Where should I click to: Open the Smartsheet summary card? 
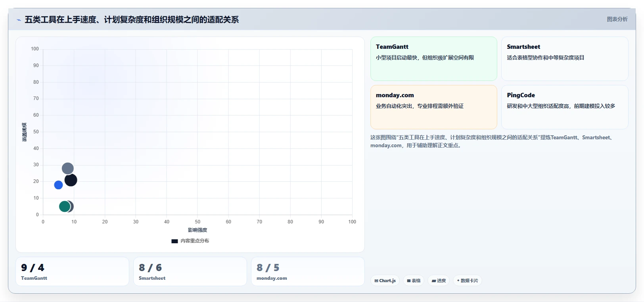pos(565,59)
